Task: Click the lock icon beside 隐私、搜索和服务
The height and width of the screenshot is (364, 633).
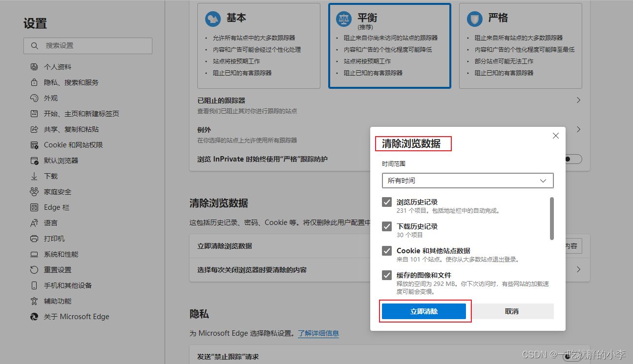Action: click(34, 82)
